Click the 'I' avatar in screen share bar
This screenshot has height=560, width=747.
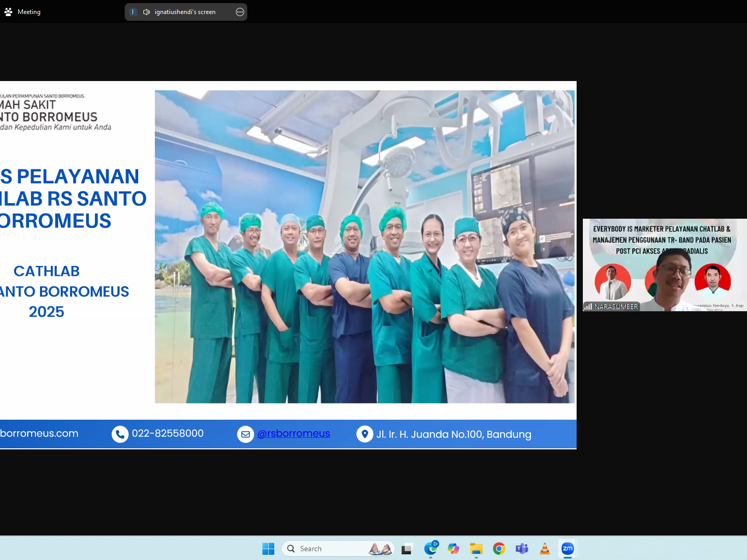click(133, 12)
